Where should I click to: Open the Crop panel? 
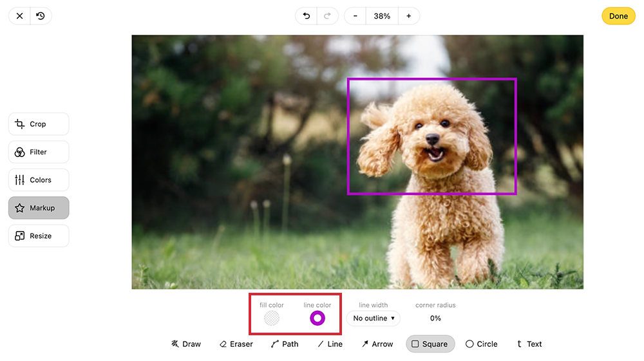pyautogui.click(x=39, y=124)
